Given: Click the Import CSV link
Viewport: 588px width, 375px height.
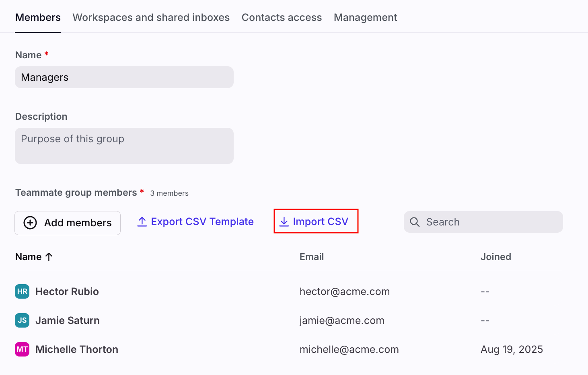Looking at the screenshot, I should tap(320, 222).
